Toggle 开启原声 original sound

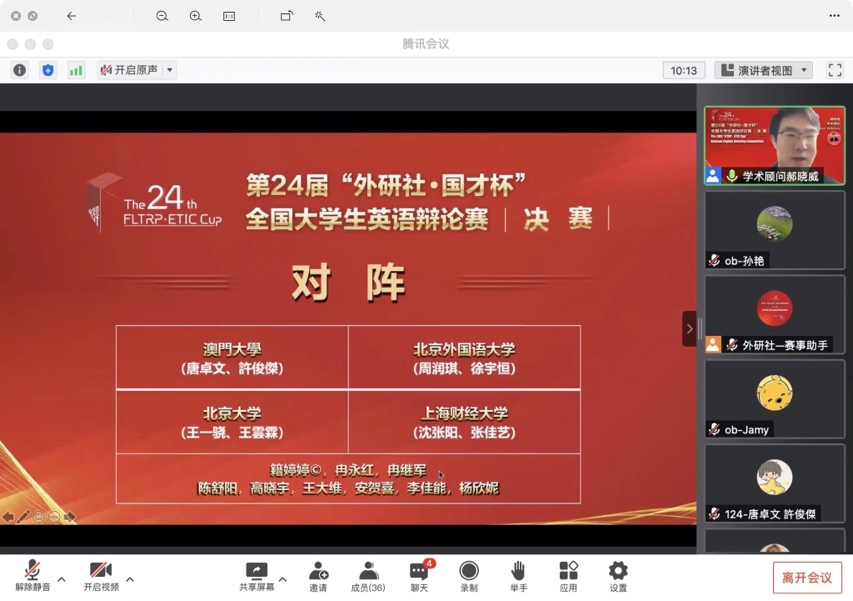(x=129, y=70)
